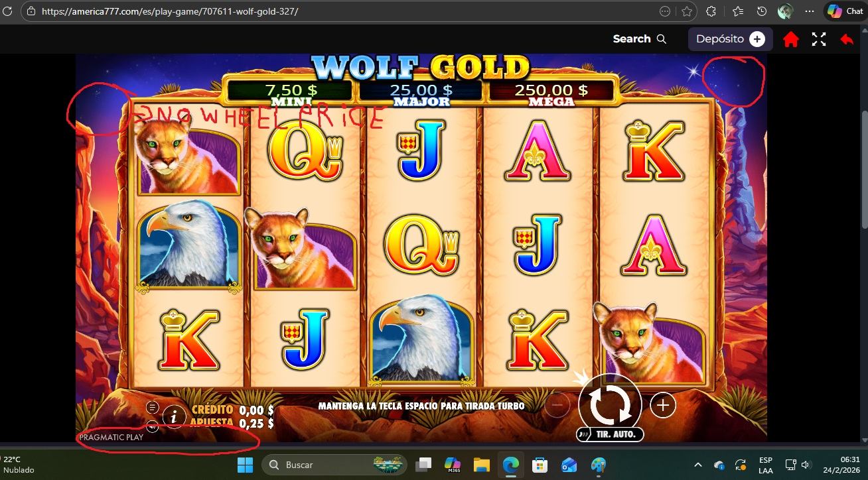Increase the bet with the plus button
The width and height of the screenshot is (868, 480).
pyautogui.click(x=662, y=405)
